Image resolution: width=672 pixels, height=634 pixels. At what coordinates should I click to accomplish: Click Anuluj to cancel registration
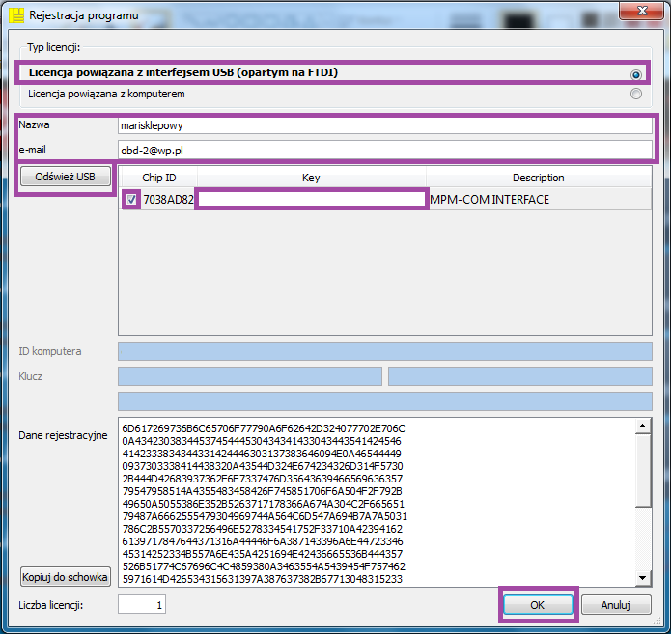pos(616,605)
